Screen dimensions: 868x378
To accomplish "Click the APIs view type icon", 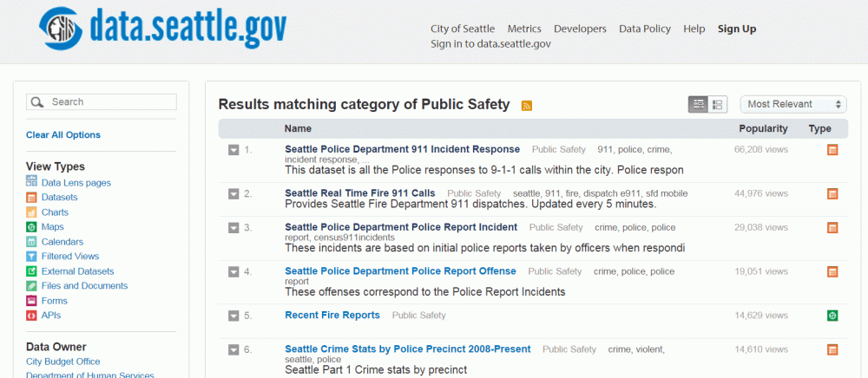I will [32, 315].
